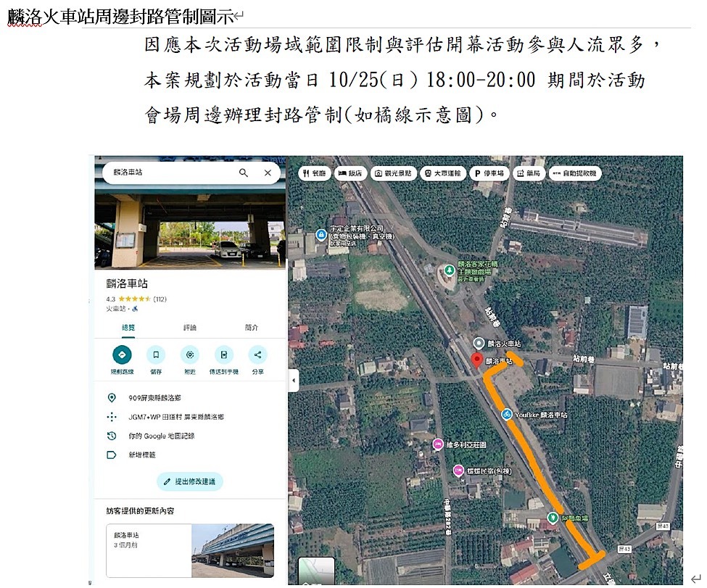Click the address pin icon for 909屏東縣麟洛鄉
Image resolution: width=707 pixels, height=588 pixels.
(112, 398)
